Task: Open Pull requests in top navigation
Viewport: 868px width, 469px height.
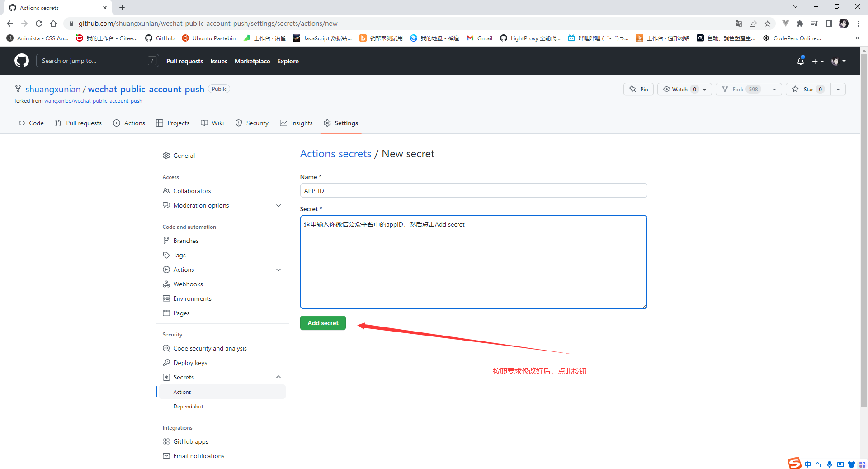Action: pyautogui.click(x=184, y=61)
